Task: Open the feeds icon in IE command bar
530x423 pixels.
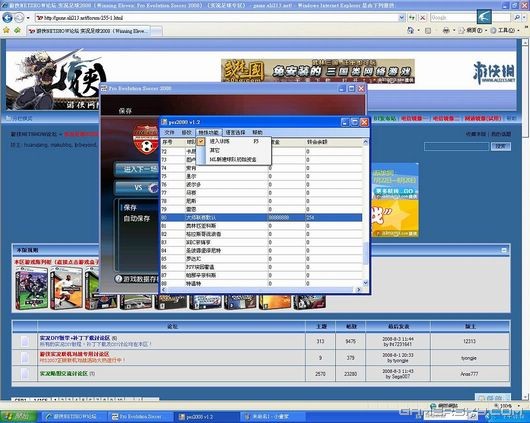Action: tap(428, 31)
